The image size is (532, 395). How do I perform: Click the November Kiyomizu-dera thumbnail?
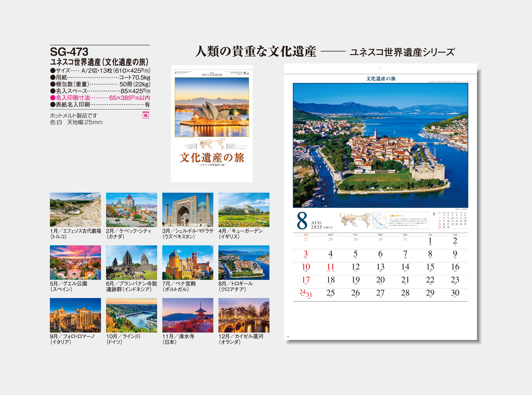[x=188, y=315]
